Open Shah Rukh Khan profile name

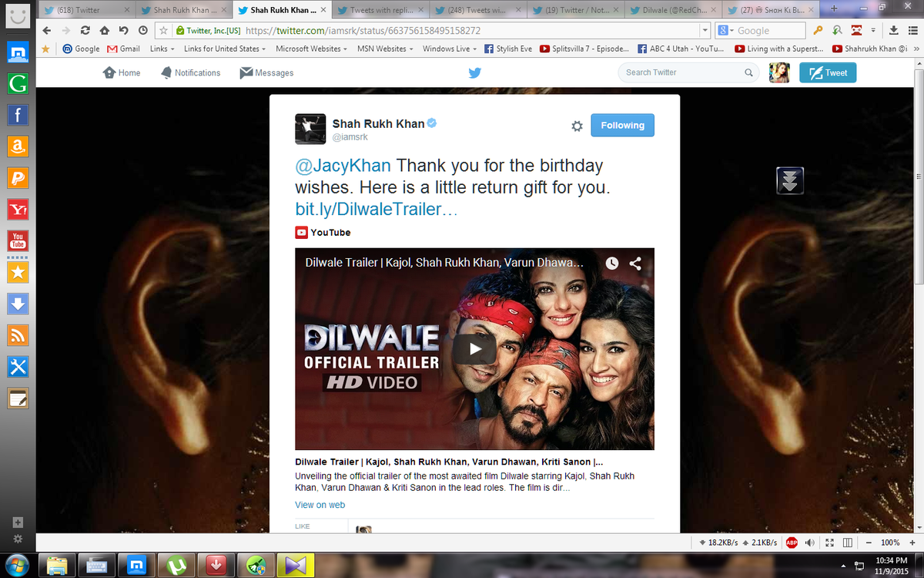tap(378, 123)
